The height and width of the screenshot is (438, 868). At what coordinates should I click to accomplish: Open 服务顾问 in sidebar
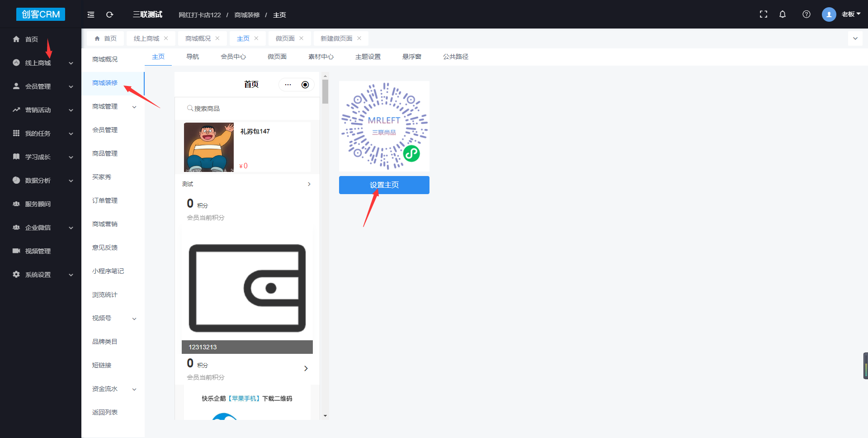pos(38,204)
